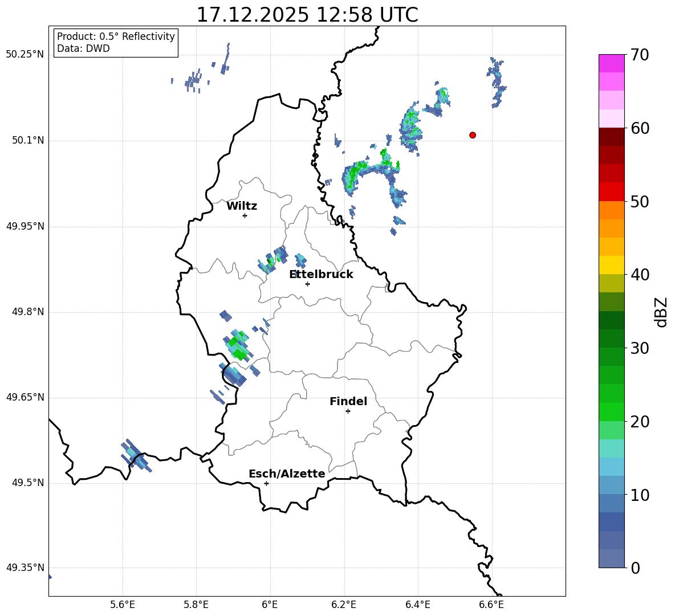Click the Wiltz station cross marker
675x616 pixels.
tap(245, 215)
